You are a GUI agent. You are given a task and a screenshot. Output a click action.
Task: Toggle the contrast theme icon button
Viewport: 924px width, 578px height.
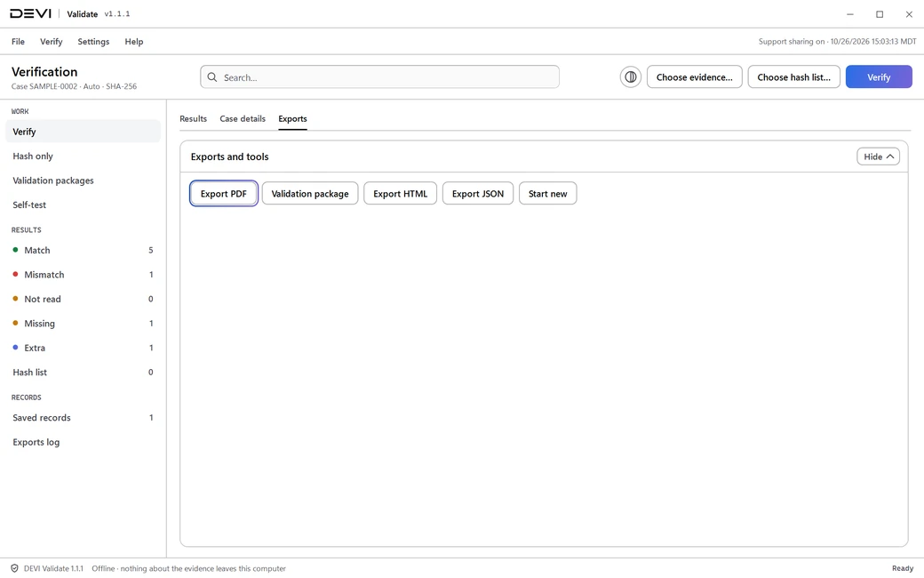tap(630, 76)
